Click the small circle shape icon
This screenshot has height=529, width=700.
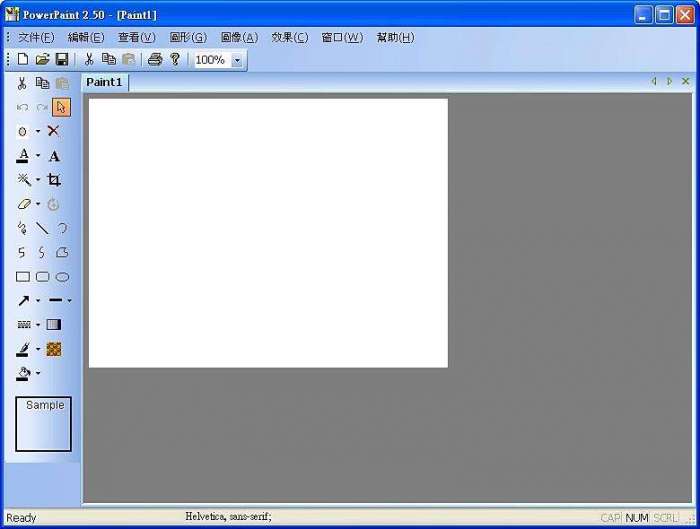tap(22, 131)
